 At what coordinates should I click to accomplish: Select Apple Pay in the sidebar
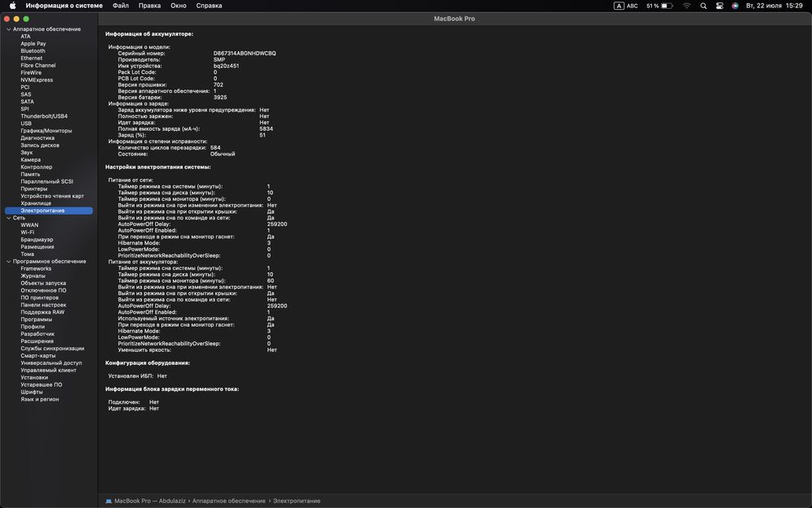[x=33, y=44]
